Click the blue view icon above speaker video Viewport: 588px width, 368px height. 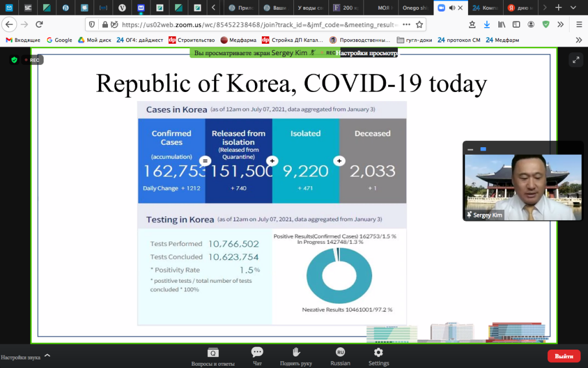click(483, 149)
